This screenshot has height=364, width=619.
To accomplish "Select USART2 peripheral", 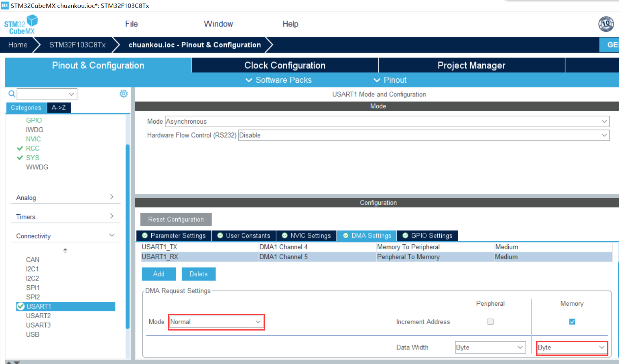I will click(x=38, y=316).
